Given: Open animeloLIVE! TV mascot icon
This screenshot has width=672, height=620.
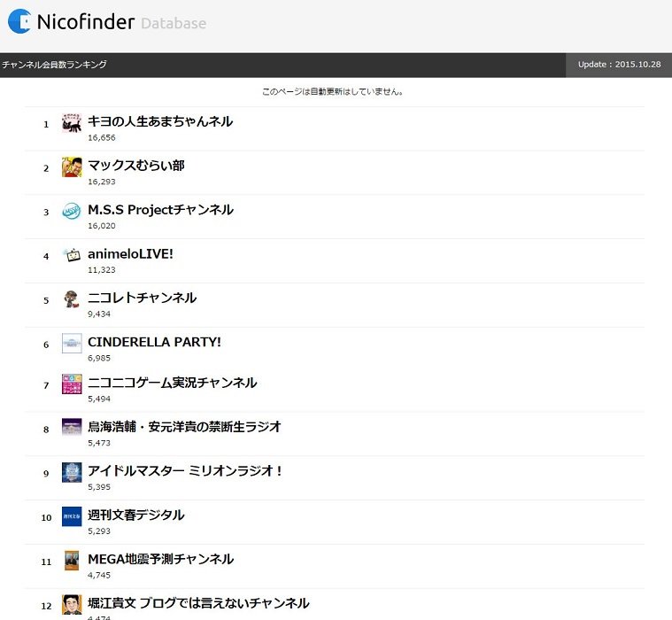Looking at the screenshot, I should coord(72,256).
